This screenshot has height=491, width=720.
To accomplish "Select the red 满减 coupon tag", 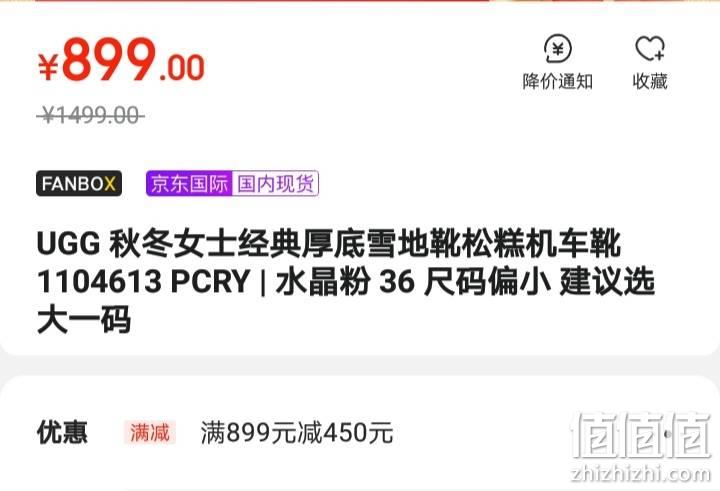I will (x=150, y=433).
